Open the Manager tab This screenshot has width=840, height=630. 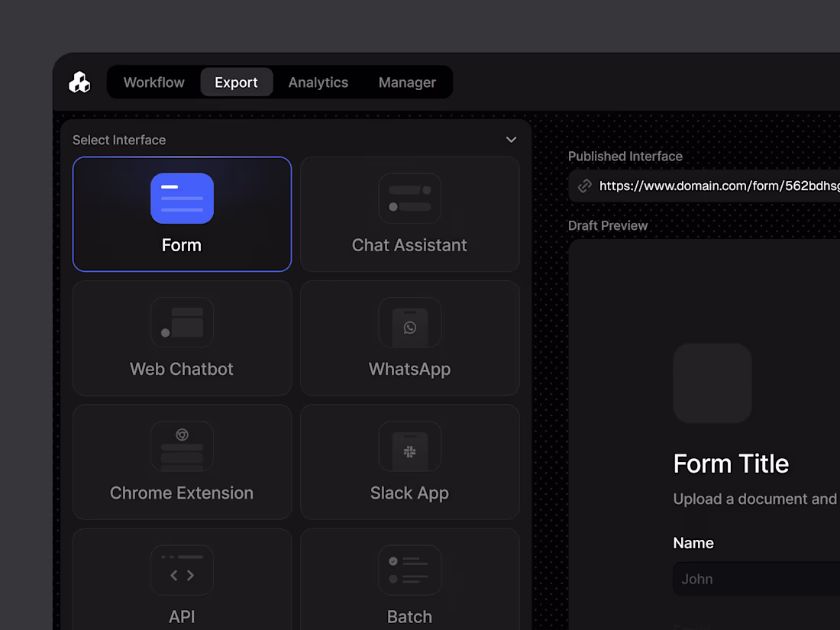tap(407, 82)
